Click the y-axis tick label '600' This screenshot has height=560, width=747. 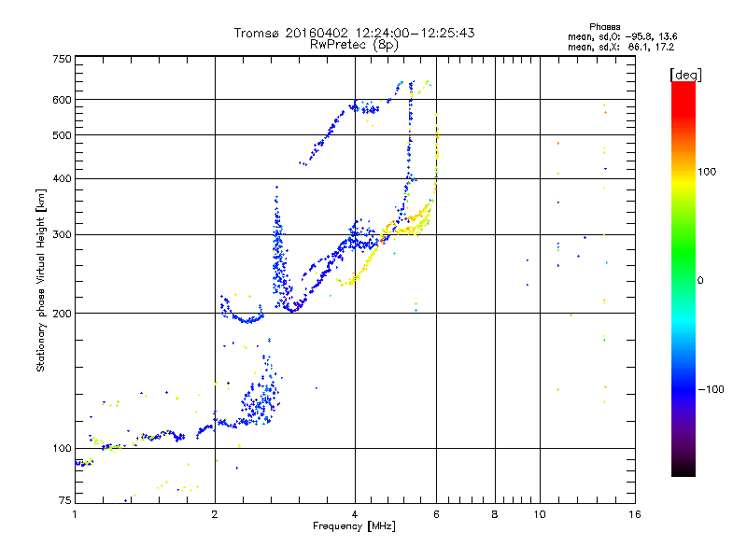(62, 100)
